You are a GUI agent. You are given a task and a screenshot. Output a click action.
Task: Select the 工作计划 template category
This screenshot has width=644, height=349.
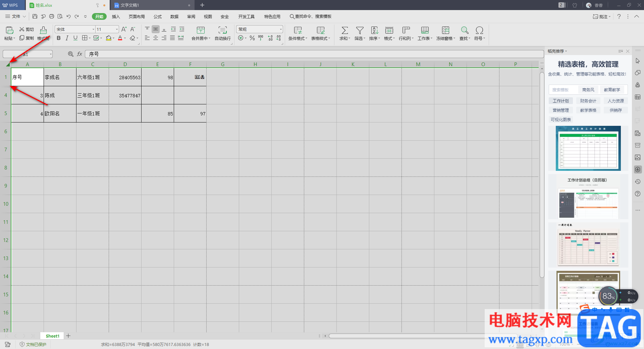(561, 101)
